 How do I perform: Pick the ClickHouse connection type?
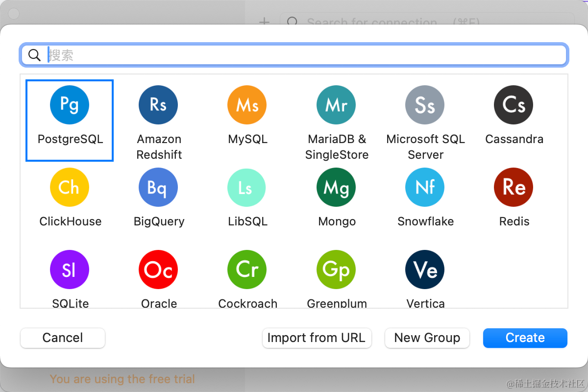click(70, 187)
